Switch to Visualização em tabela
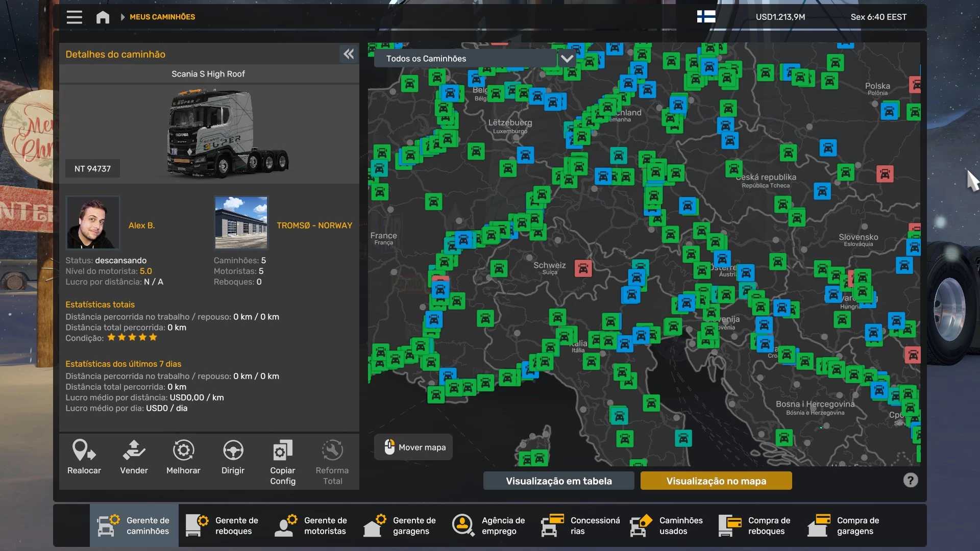Screen dimensions: 980x551 (x=558, y=481)
